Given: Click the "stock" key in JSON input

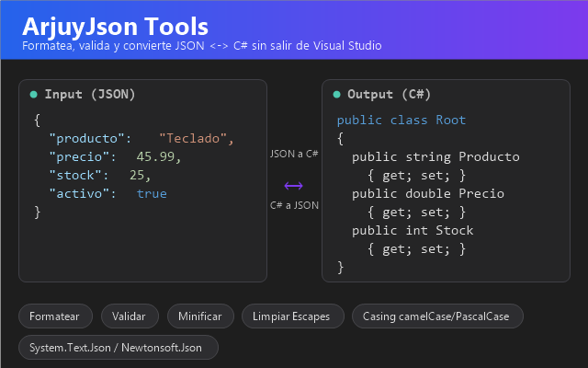Looking at the screenshot, I should (x=75, y=176).
